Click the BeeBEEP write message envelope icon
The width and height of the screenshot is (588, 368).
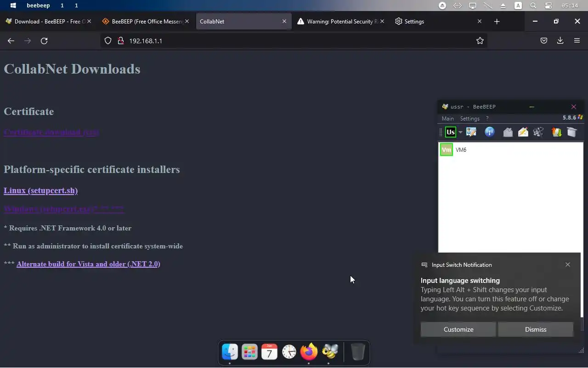coord(523,132)
